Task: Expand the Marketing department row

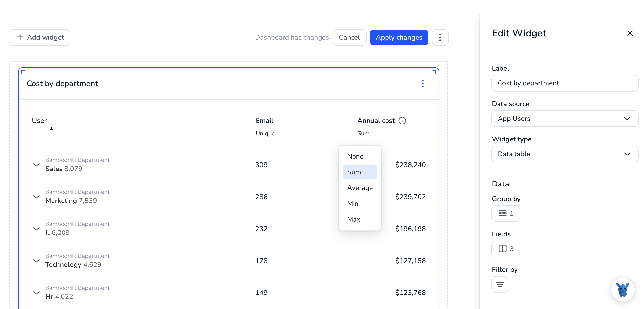Action: pos(36,197)
